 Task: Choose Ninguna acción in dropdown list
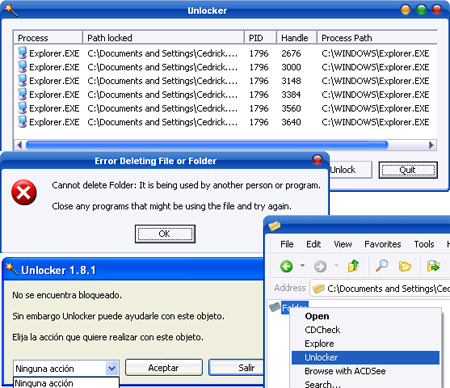pos(66,383)
